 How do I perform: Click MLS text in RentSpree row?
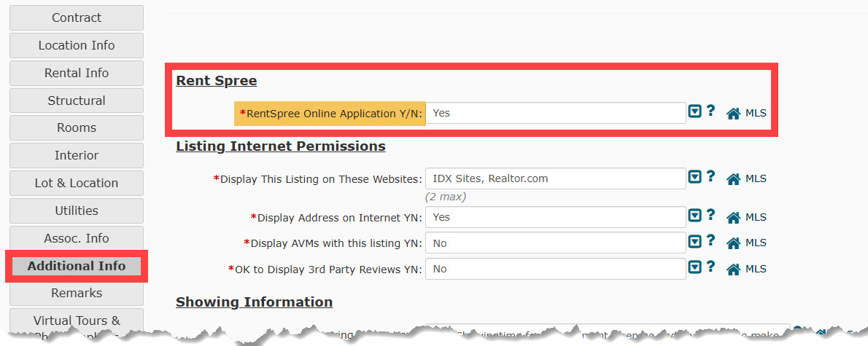pyautogui.click(x=756, y=114)
